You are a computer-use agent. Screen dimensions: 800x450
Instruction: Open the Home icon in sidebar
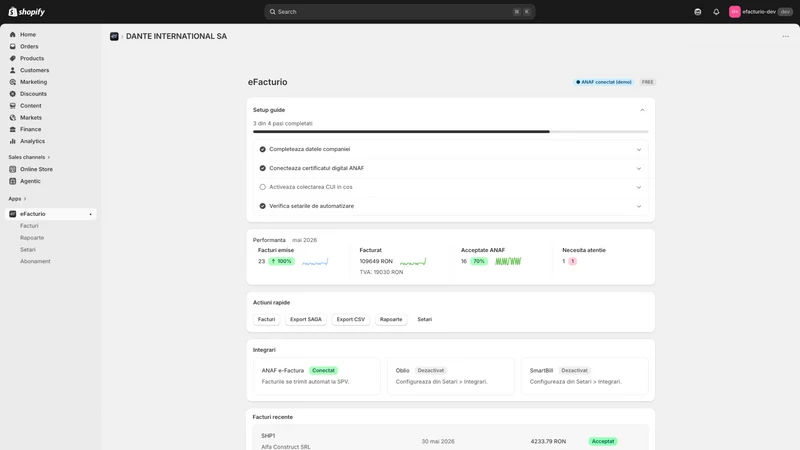(x=13, y=35)
